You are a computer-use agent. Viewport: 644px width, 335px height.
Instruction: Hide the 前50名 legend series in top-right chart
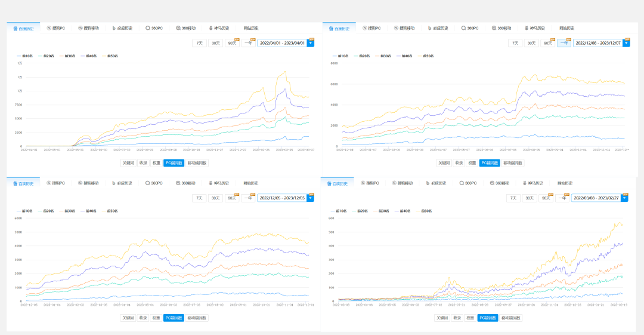424,56
